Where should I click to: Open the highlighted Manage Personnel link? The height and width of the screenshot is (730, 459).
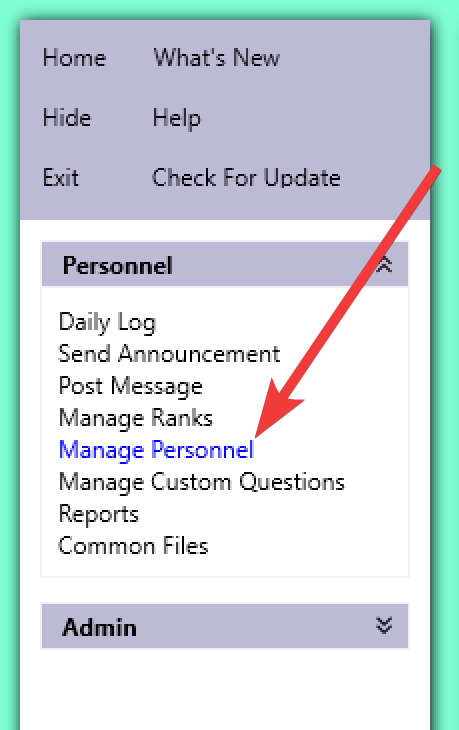156,450
